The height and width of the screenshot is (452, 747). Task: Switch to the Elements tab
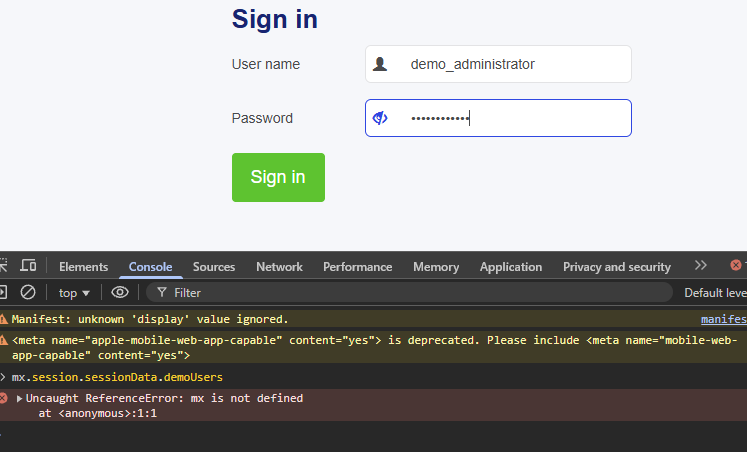83,267
